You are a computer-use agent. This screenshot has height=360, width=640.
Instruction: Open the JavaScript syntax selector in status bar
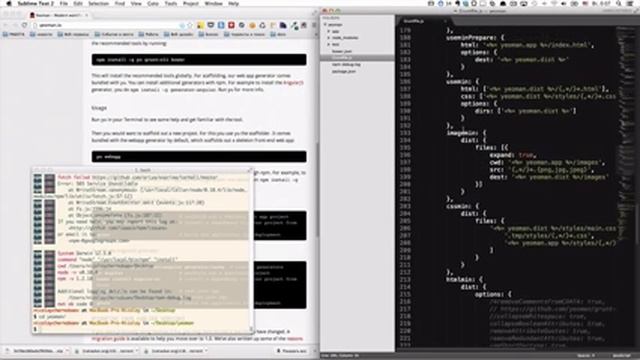[x=621, y=356]
